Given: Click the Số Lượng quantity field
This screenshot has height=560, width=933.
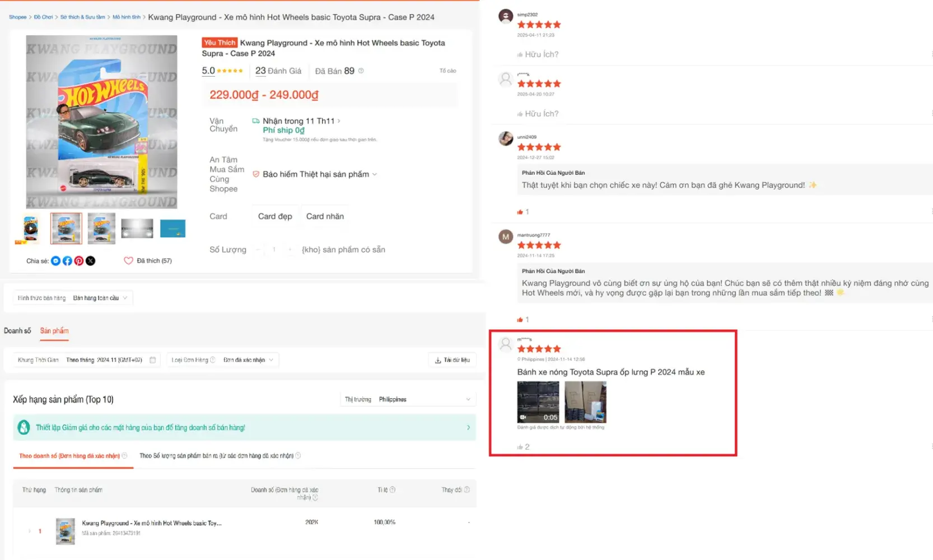Looking at the screenshot, I should coord(274,250).
